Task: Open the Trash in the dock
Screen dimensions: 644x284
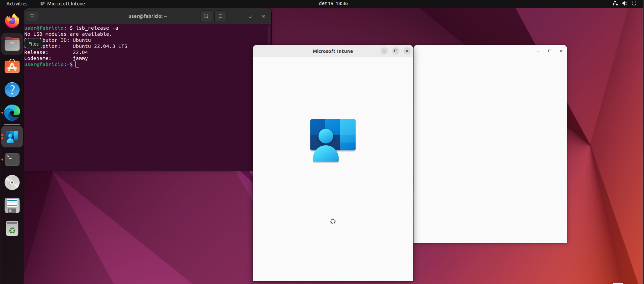Action: [12, 229]
